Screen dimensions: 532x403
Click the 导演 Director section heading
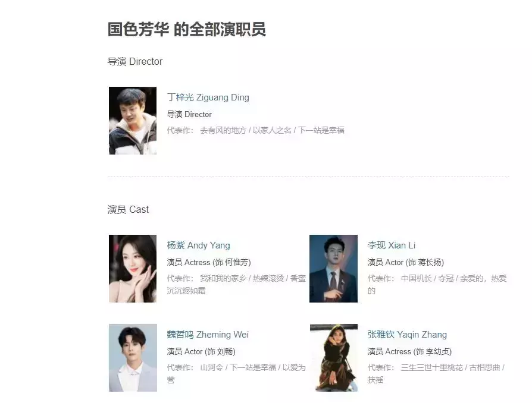point(135,62)
